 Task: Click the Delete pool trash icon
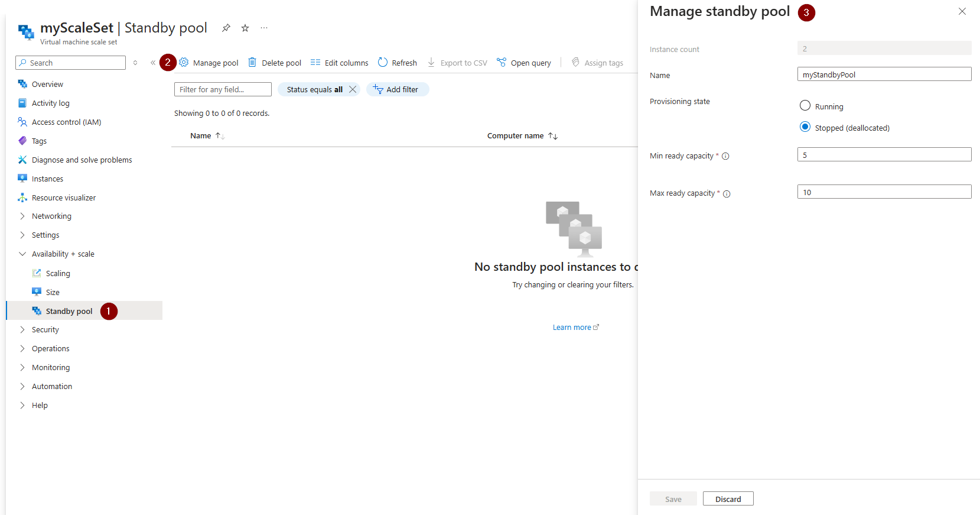pyautogui.click(x=252, y=62)
